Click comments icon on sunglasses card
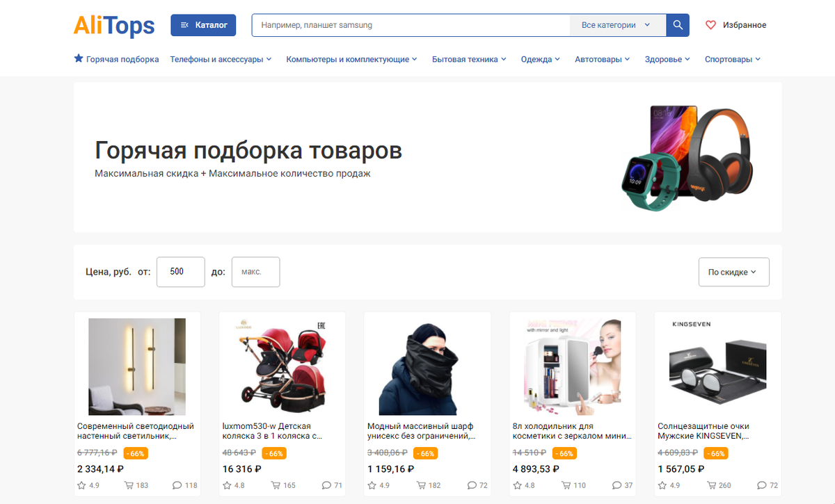835x504 pixels. coord(763,485)
